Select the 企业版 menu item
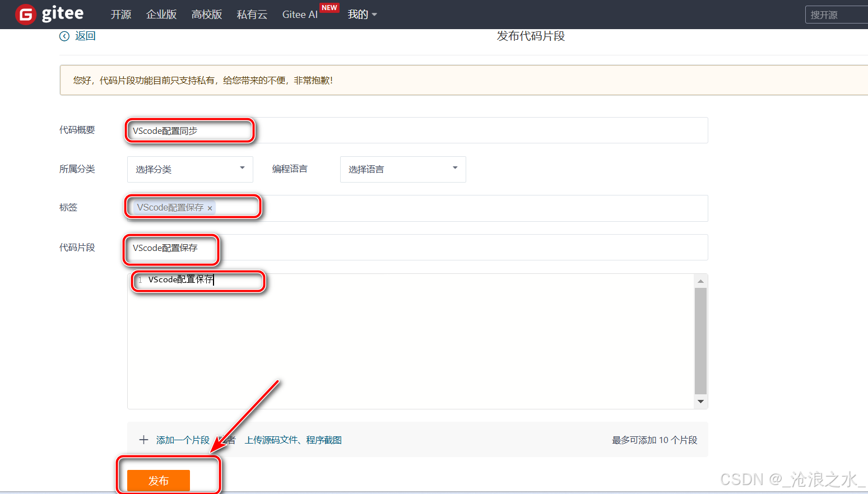This screenshot has width=868, height=494. 161,15
